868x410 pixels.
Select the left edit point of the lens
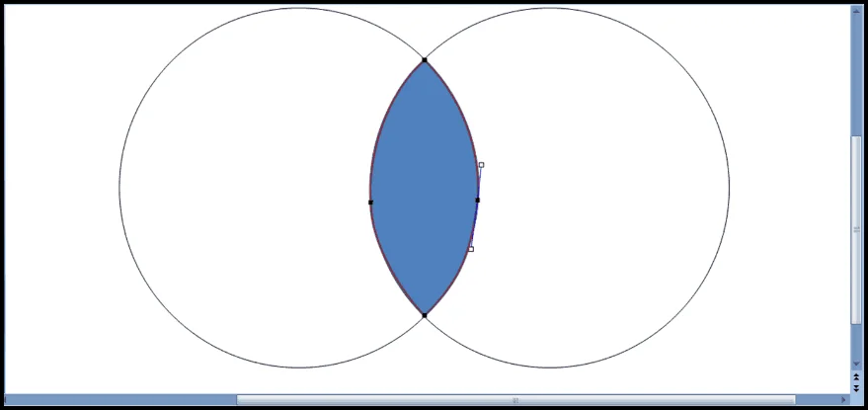click(370, 203)
